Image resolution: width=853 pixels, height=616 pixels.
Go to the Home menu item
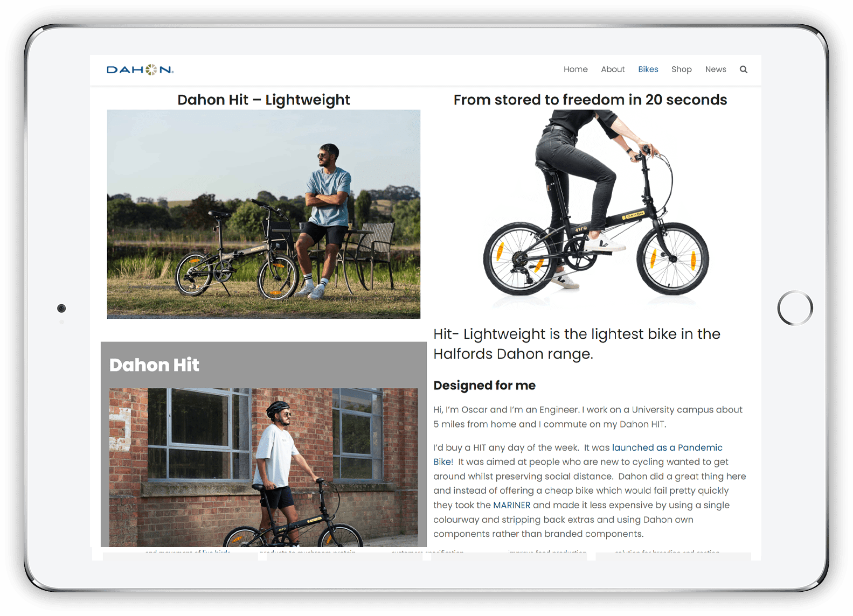(575, 69)
